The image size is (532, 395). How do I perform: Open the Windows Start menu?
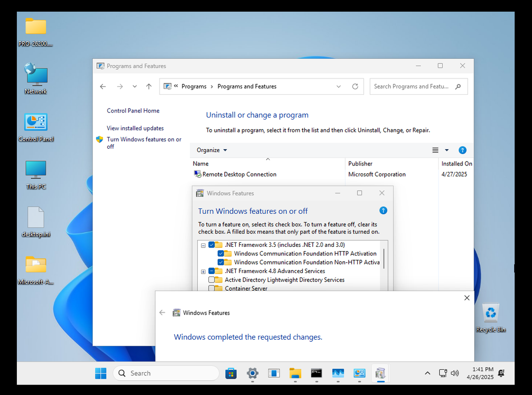pos(101,373)
